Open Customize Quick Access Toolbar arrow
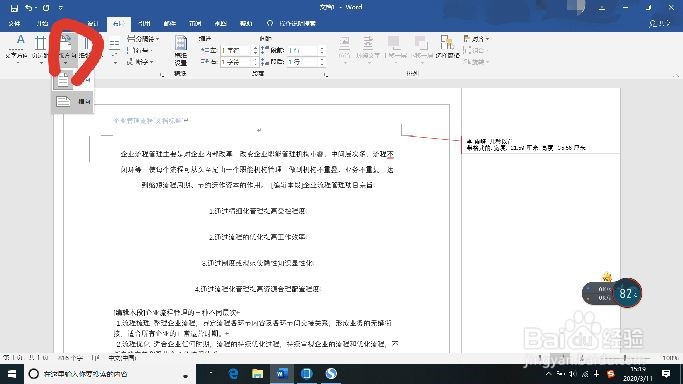683x384 pixels. 61,8
